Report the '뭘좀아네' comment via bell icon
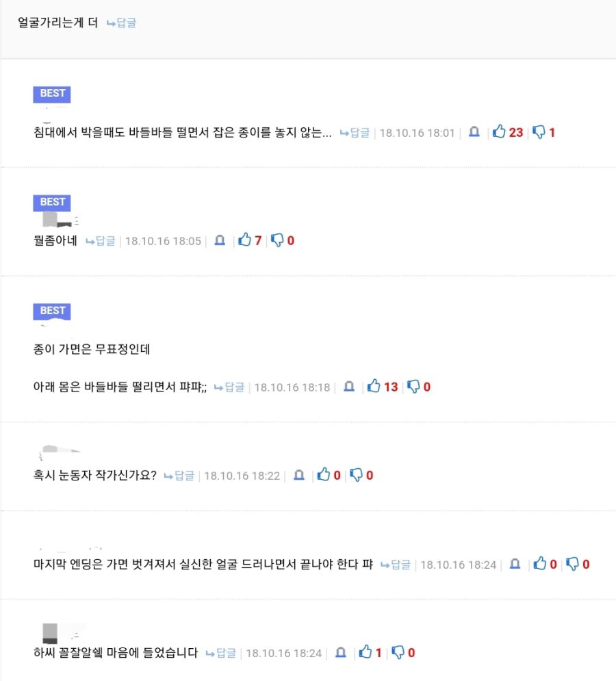Image resolution: width=616 pixels, height=681 pixels. [220, 240]
